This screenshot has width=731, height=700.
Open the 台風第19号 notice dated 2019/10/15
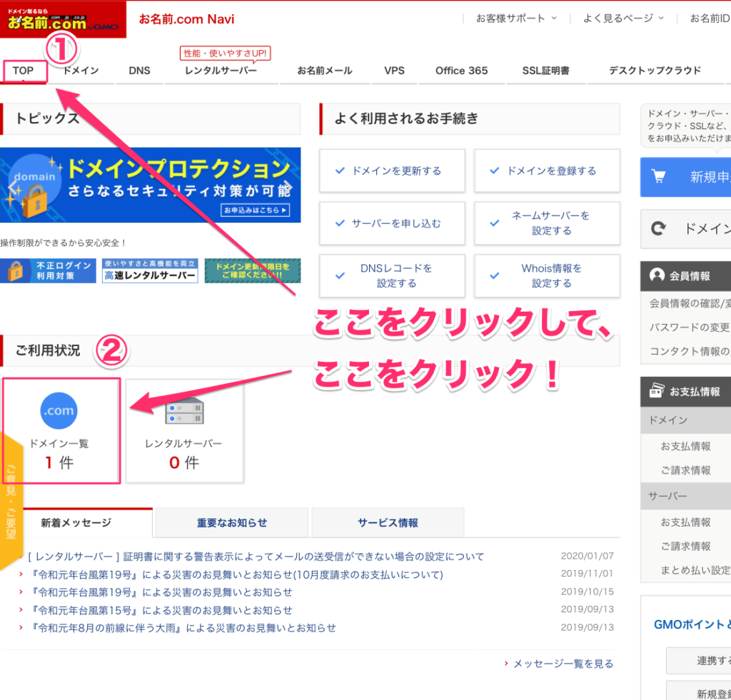pos(161,592)
